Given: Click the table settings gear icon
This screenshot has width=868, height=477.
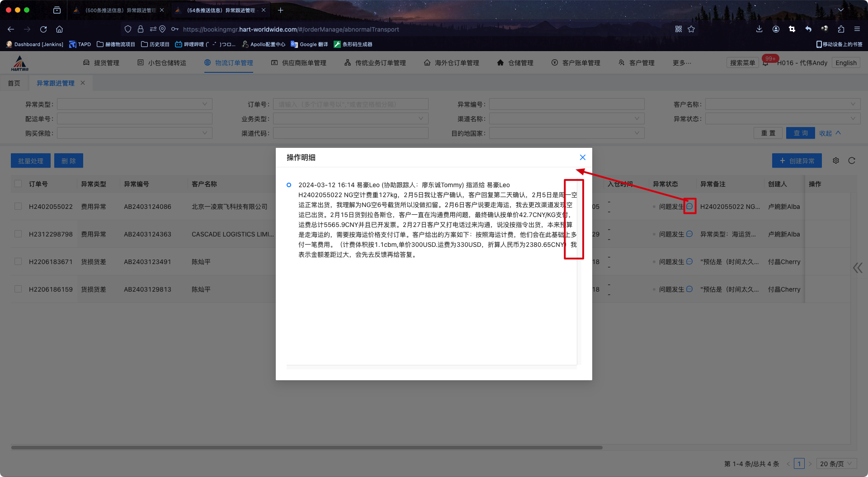Looking at the screenshot, I should (836, 161).
